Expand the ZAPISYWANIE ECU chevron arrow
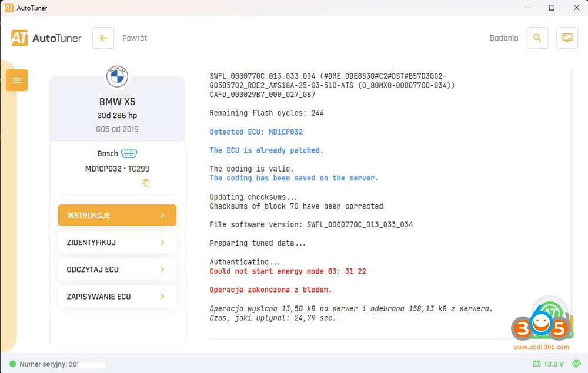Viewport: 588px width, 373px height. tap(162, 297)
